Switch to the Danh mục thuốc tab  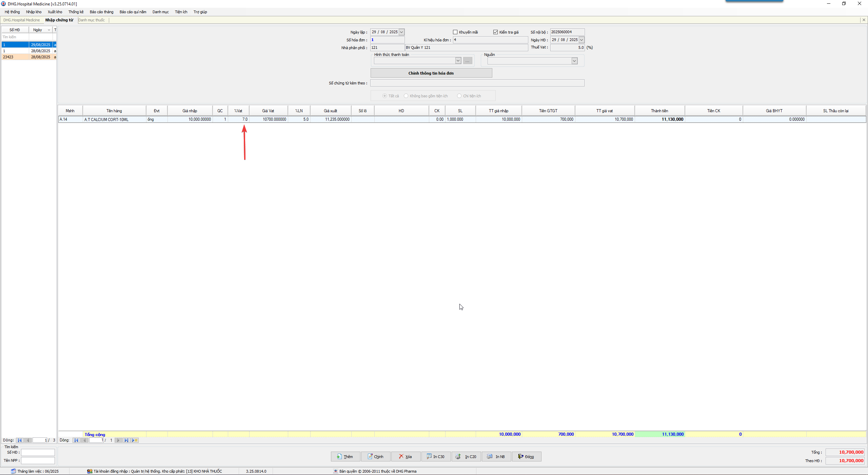tap(92, 20)
